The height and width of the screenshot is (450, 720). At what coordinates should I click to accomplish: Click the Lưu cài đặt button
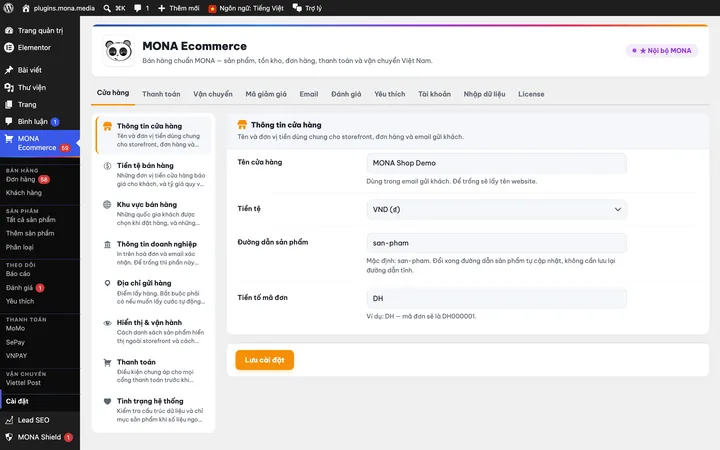click(x=264, y=360)
